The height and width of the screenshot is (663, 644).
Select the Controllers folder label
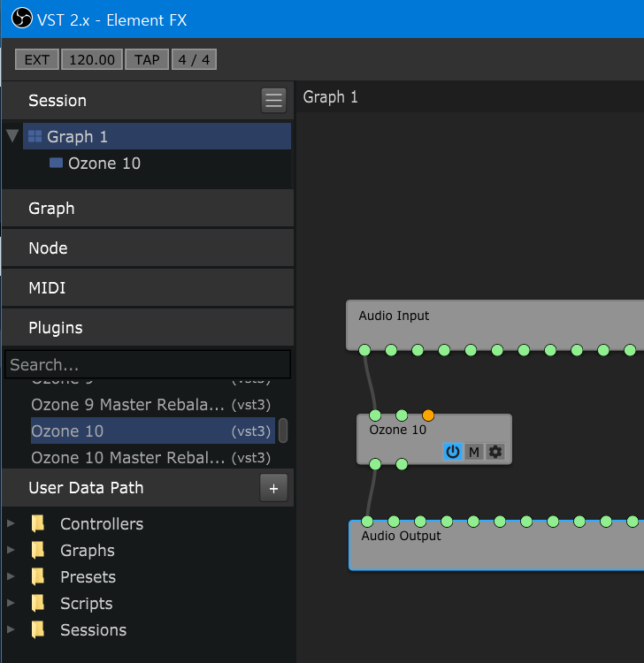tap(102, 524)
